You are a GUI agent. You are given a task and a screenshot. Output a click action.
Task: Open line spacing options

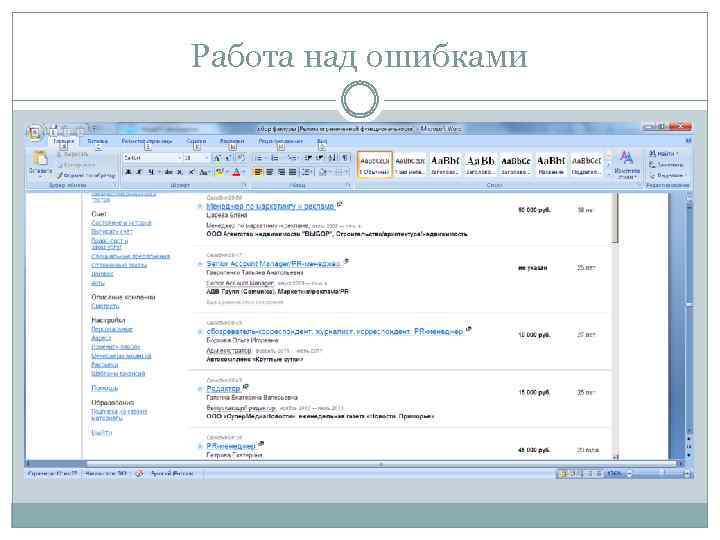click(x=307, y=172)
